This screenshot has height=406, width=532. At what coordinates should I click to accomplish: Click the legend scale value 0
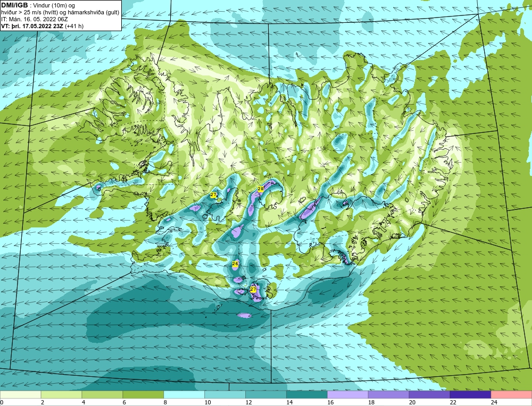[2, 402]
